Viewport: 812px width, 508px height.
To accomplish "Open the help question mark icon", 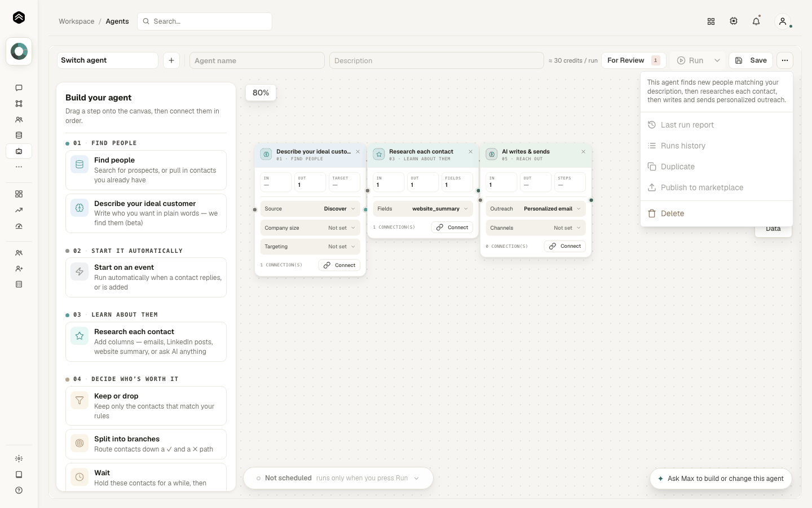I will pos(19,490).
